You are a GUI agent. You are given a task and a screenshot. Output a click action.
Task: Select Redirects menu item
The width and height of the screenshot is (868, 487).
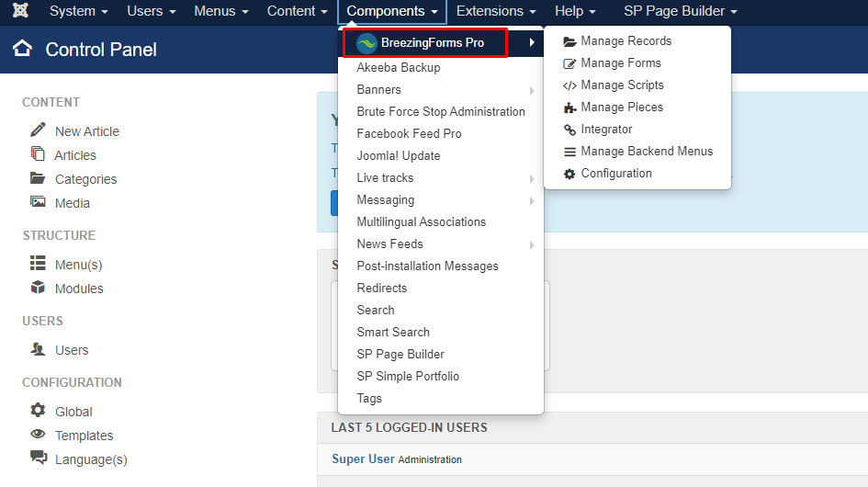pyautogui.click(x=382, y=289)
